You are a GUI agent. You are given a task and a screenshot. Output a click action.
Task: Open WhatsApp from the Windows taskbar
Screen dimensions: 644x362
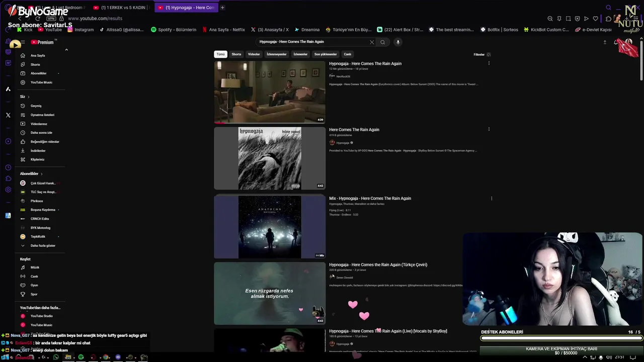pyautogui.click(x=56, y=357)
